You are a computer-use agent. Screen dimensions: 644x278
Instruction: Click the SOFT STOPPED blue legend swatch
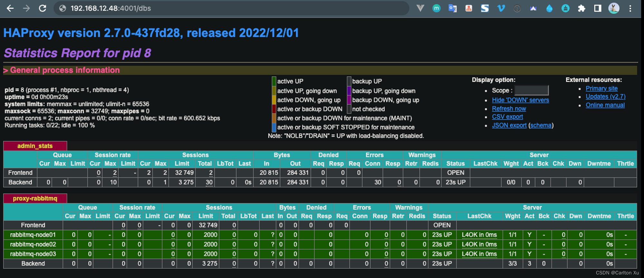[274, 127]
